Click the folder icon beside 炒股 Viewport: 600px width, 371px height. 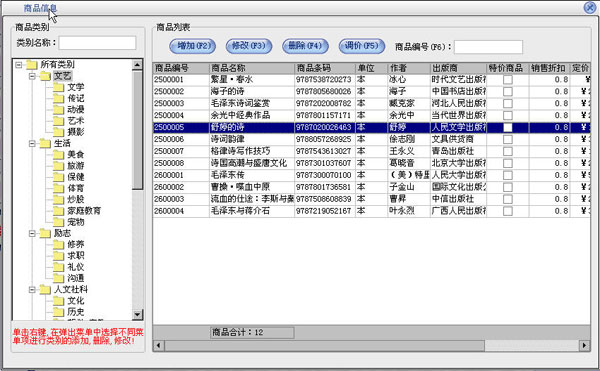click(x=59, y=199)
